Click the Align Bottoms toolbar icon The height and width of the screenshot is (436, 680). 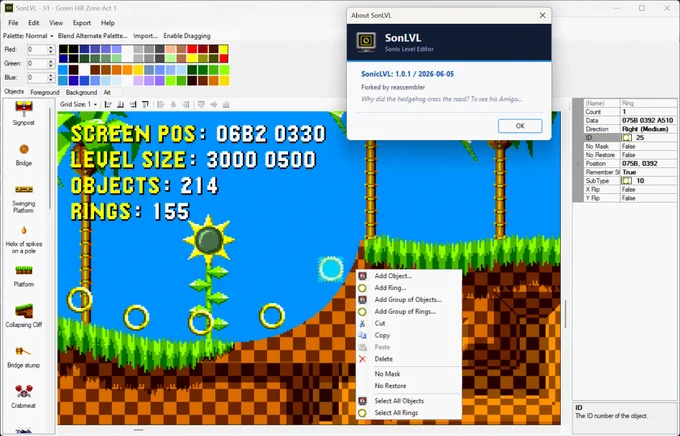click(121, 105)
